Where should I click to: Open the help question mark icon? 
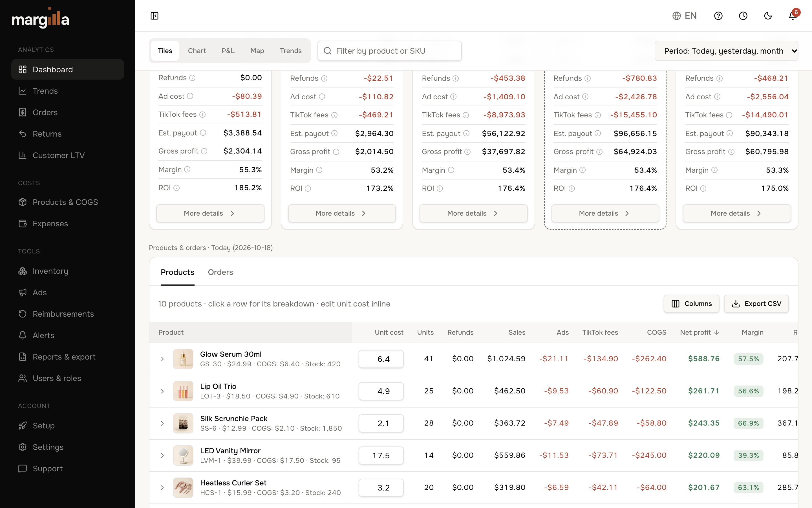tap(718, 16)
